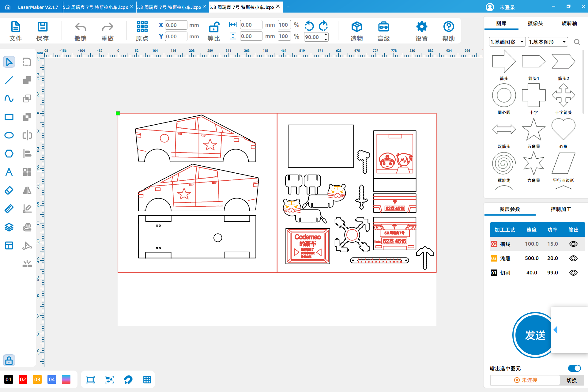
Task: Select the ellipse drawing tool
Action: pos(9,135)
